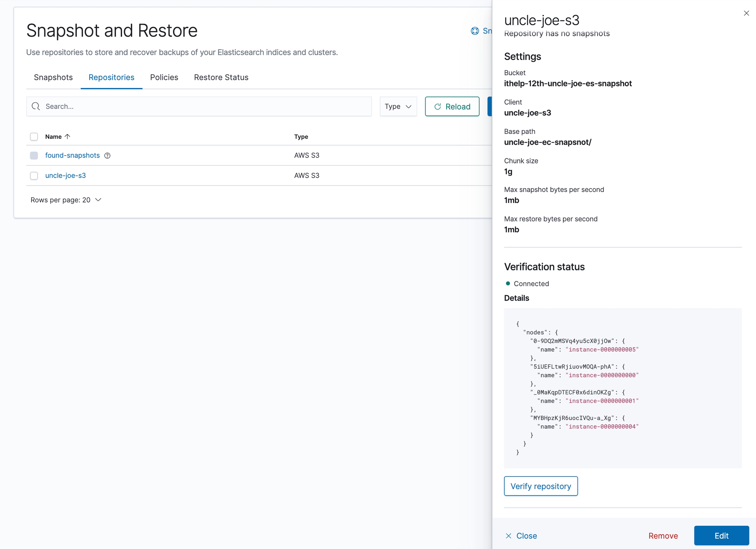The height and width of the screenshot is (549, 756).
Task: Click the magnifier icon in search box
Action: coord(36,106)
